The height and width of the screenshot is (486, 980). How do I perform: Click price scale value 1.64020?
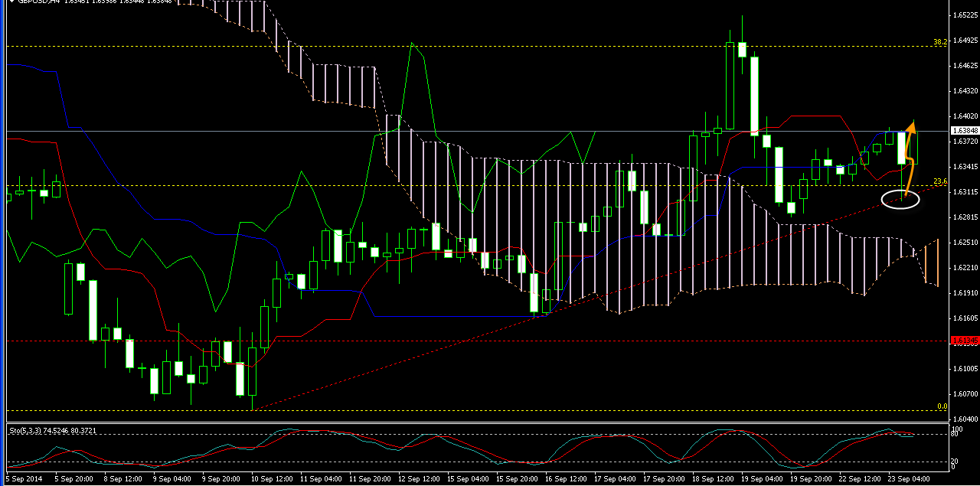965,116
